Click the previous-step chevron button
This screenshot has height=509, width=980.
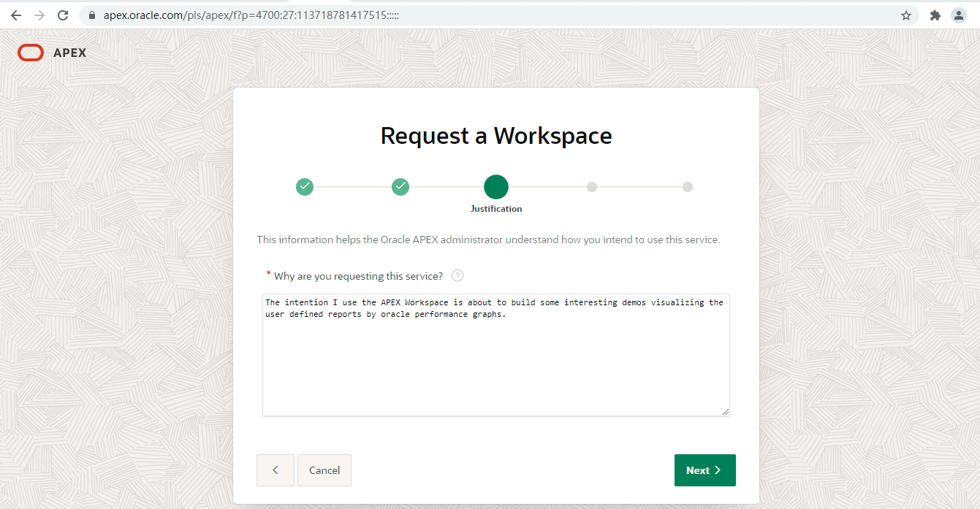coord(276,470)
